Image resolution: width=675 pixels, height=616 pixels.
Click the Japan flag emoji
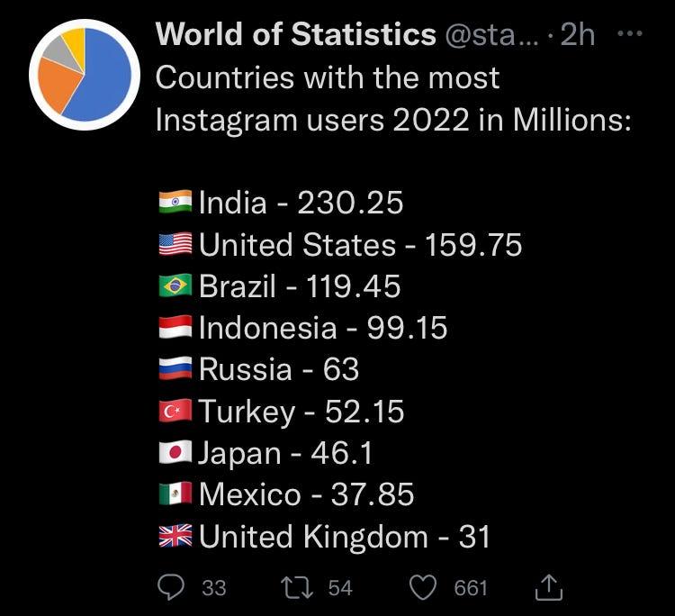175,452
